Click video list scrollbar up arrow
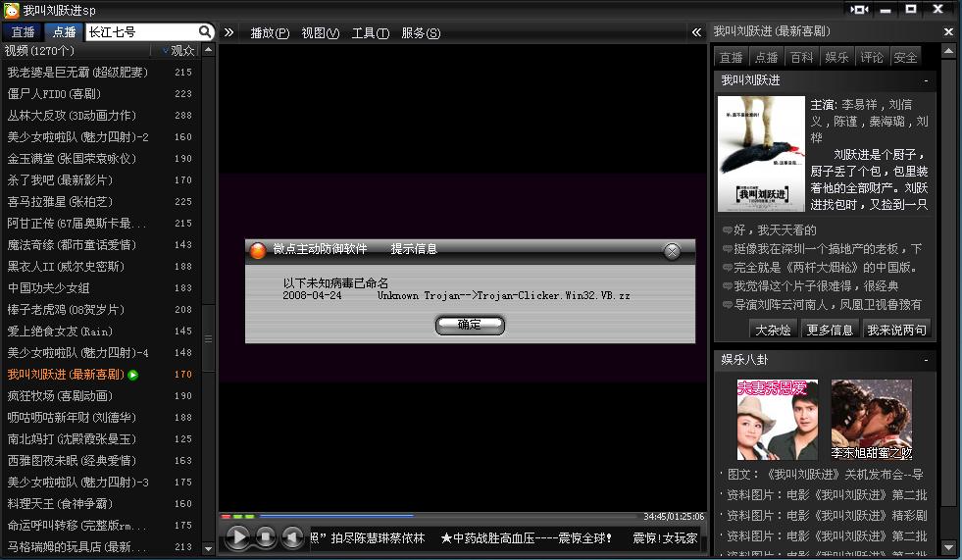Image resolution: width=962 pixels, height=560 pixels. pyautogui.click(x=209, y=50)
